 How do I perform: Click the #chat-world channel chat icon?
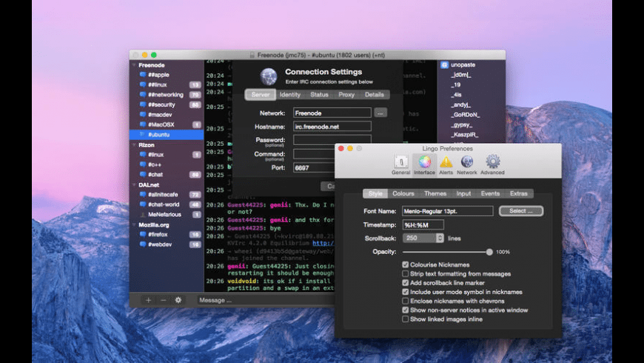click(x=143, y=204)
